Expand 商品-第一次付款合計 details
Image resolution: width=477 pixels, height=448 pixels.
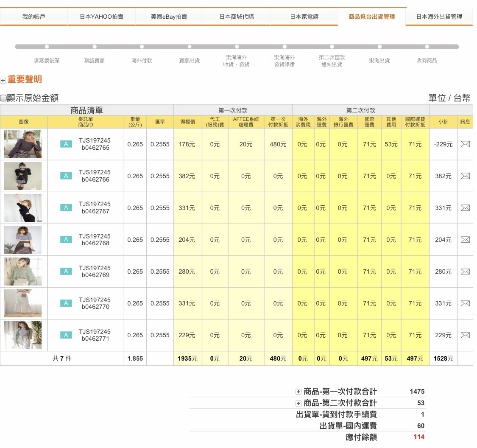point(298,392)
